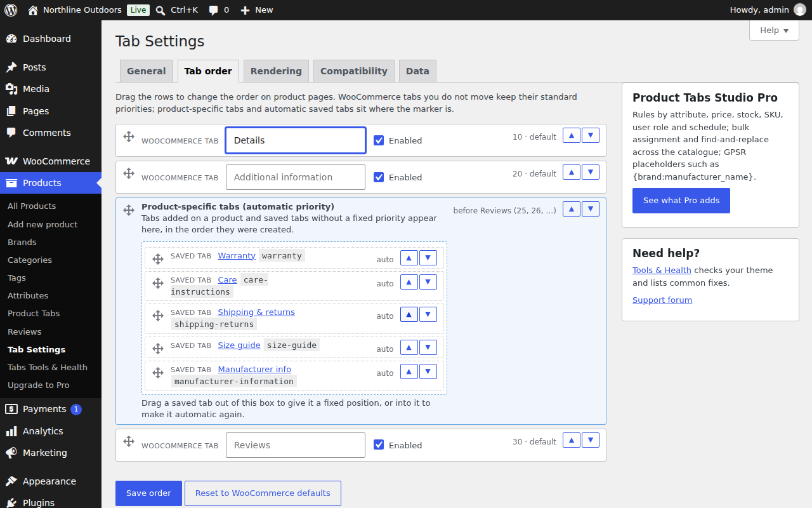The image size is (812, 508).
Task: Click the Save order button
Action: click(148, 493)
